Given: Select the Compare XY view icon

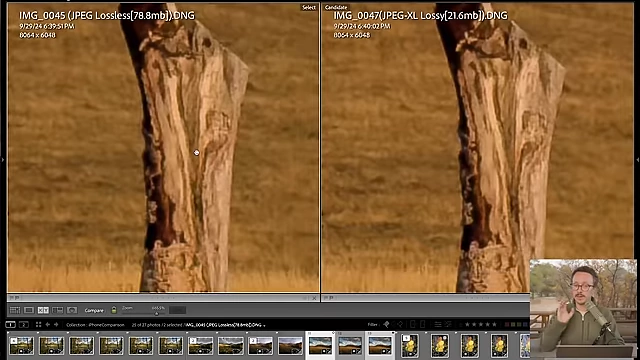Looking at the screenshot, I should 43,310.
